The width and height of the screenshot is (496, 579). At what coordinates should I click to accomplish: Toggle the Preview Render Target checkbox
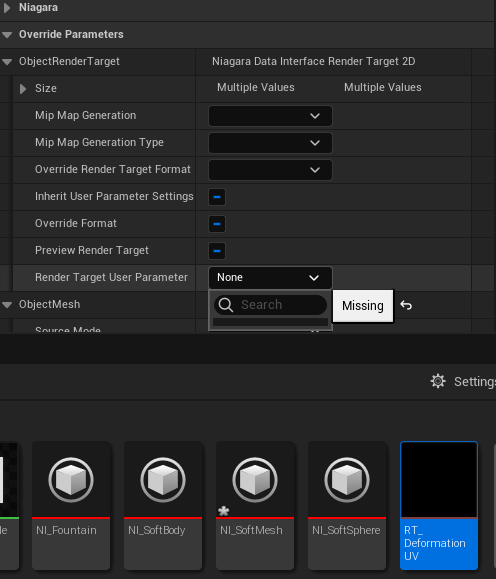pyautogui.click(x=217, y=251)
